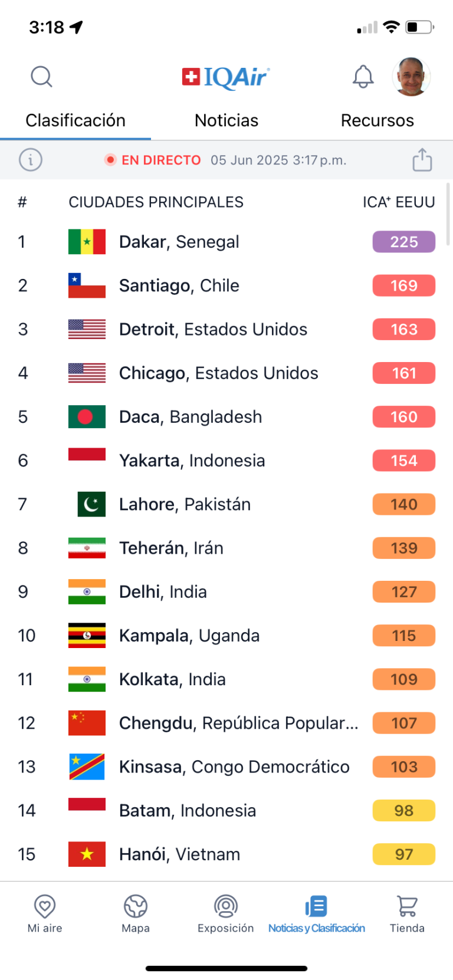Open Mi aire in bottom bar
Image resolution: width=453 pixels, height=980 pixels.
pos(45,914)
